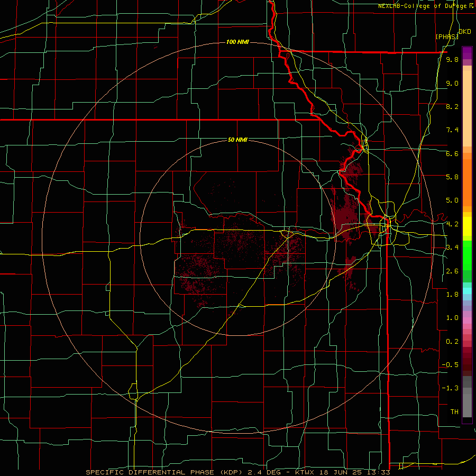Click the 50 NMI range ring label
The image size is (476, 476).
[x=237, y=140]
